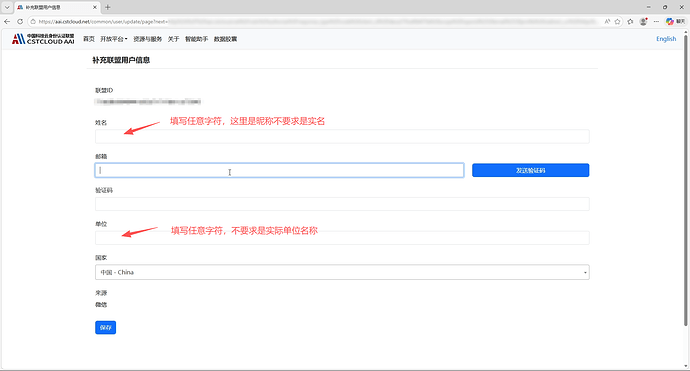Switch language via the English link
Screen dimensions: 690x371
(x=666, y=39)
